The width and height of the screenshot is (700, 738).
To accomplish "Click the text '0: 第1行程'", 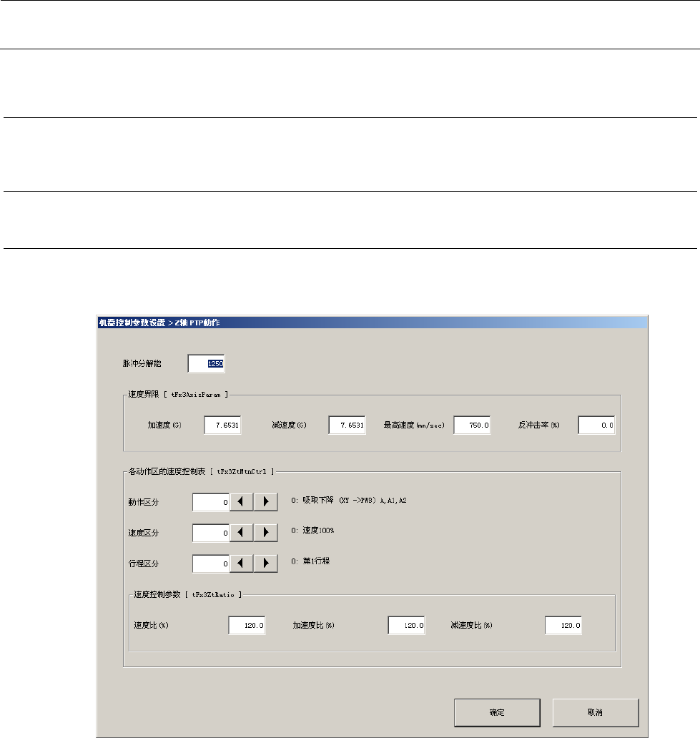I will click(310, 561).
